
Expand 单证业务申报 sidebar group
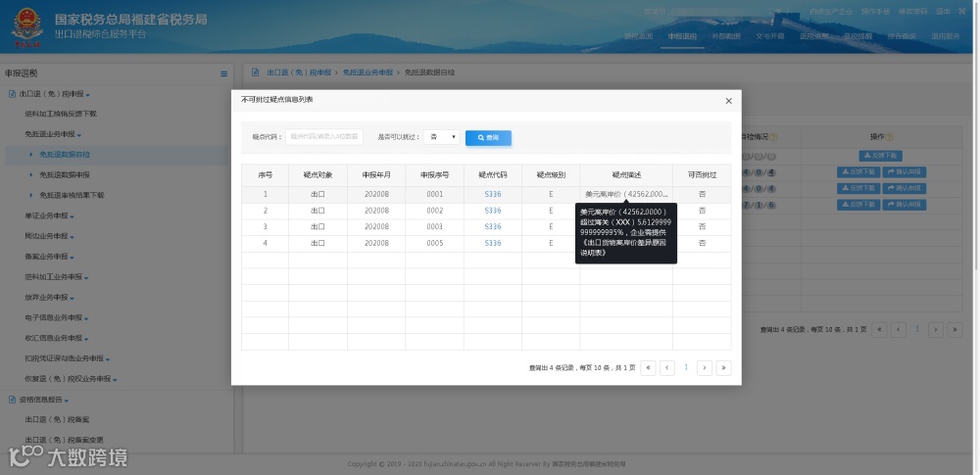[49, 215]
